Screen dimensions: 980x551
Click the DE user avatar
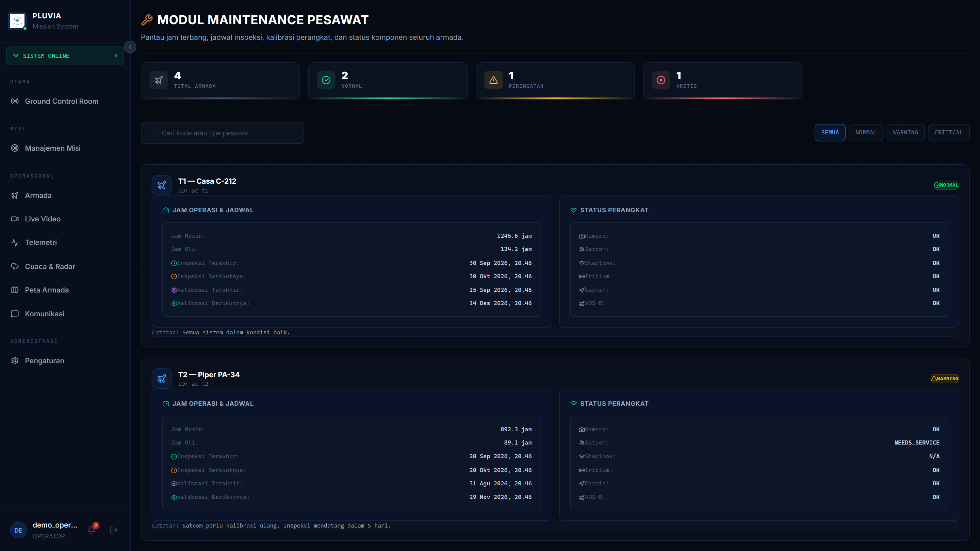[18, 530]
